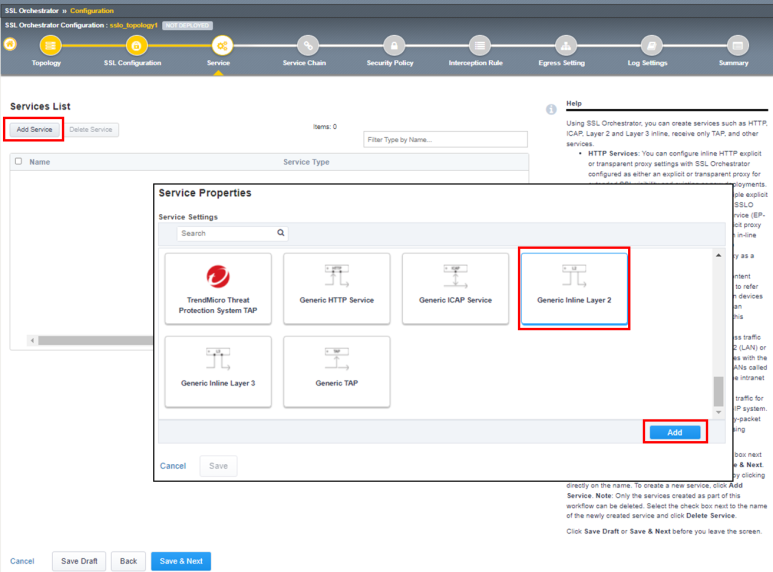This screenshot has height=572, width=773.
Task: Click the scroll-up arrow of service list
Action: coord(719,255)
